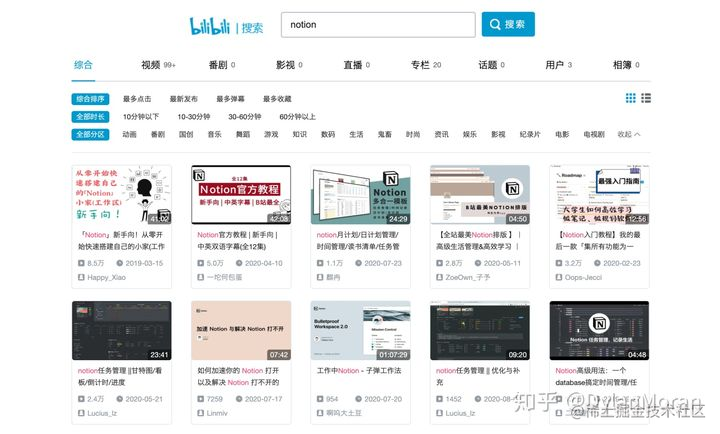The height and width of the screenshot is (434, 720).
Task: Open the 视频 99+ tab
Action: pos(158,65)
